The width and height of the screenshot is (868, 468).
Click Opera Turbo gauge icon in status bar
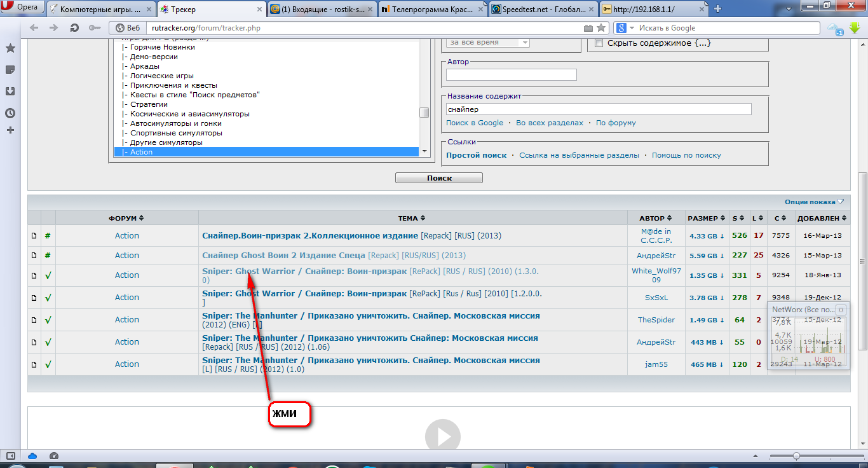tap(54, 456)
